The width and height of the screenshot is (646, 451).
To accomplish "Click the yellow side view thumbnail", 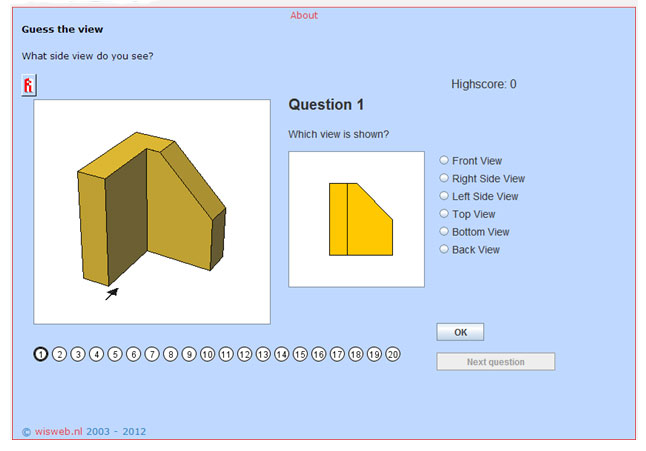I will (356, 219).
